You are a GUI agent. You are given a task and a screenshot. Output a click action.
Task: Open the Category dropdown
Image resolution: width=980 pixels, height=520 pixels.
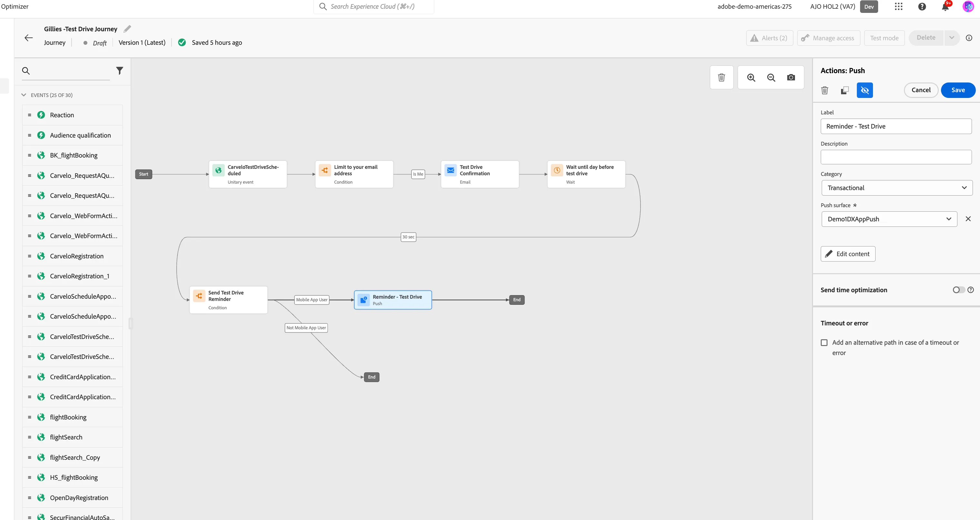point(897,188)
